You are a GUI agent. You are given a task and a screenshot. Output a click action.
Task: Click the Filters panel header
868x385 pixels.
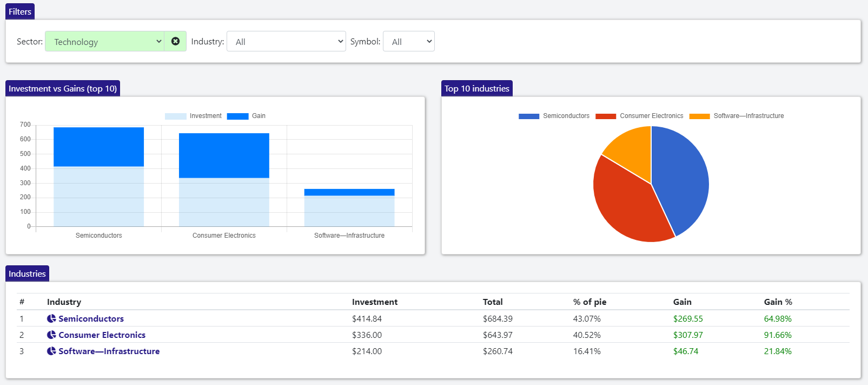tap(20, 11)
